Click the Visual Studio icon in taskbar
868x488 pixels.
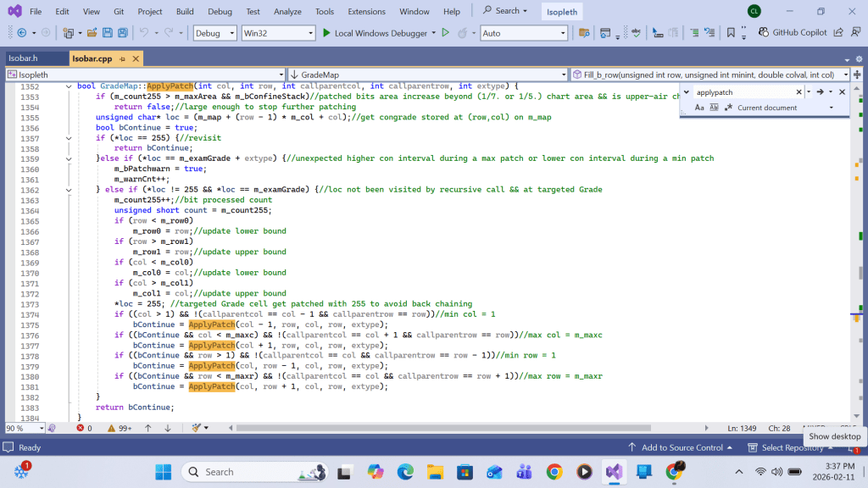pos(614,472)
